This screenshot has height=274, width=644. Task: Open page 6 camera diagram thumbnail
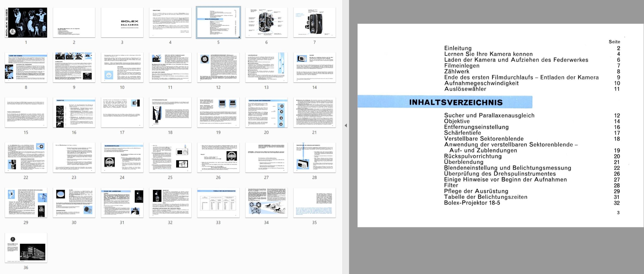pyautogui.click(x=266, y=23)
